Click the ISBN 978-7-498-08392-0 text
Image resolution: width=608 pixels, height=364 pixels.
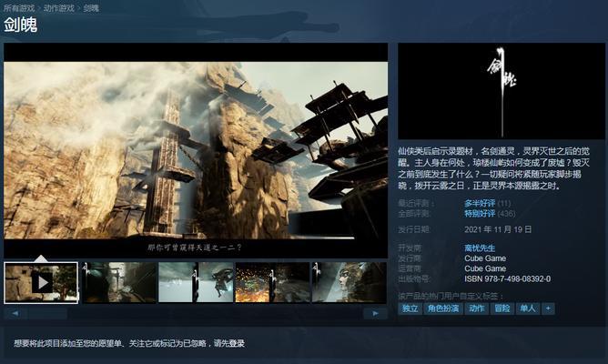click(508, 278)
